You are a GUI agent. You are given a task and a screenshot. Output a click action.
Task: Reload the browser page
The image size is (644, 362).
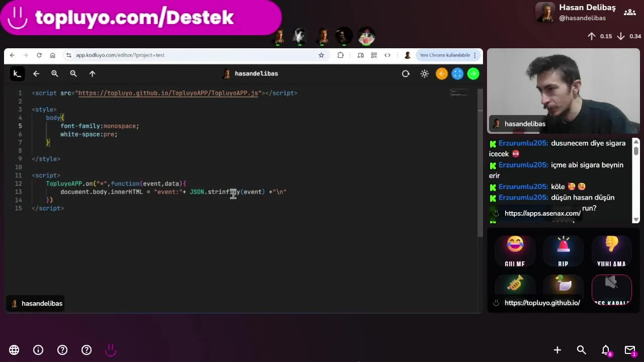pos(39,55)
